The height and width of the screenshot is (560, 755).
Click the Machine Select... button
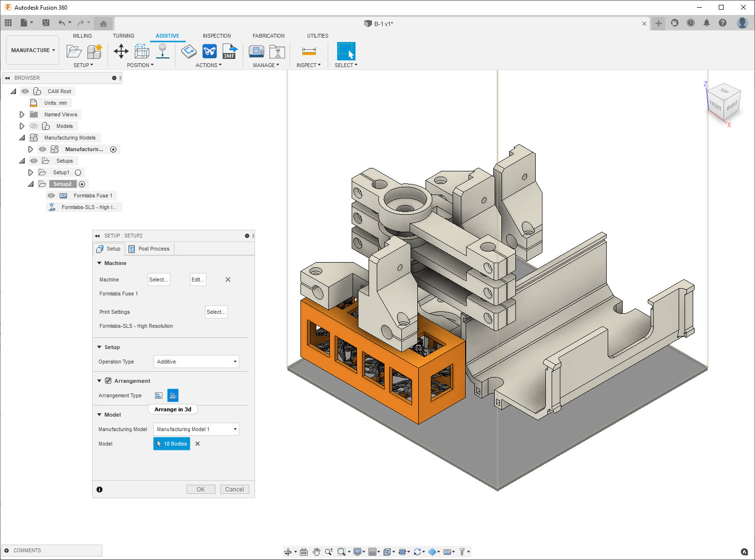tap(159, 280)
